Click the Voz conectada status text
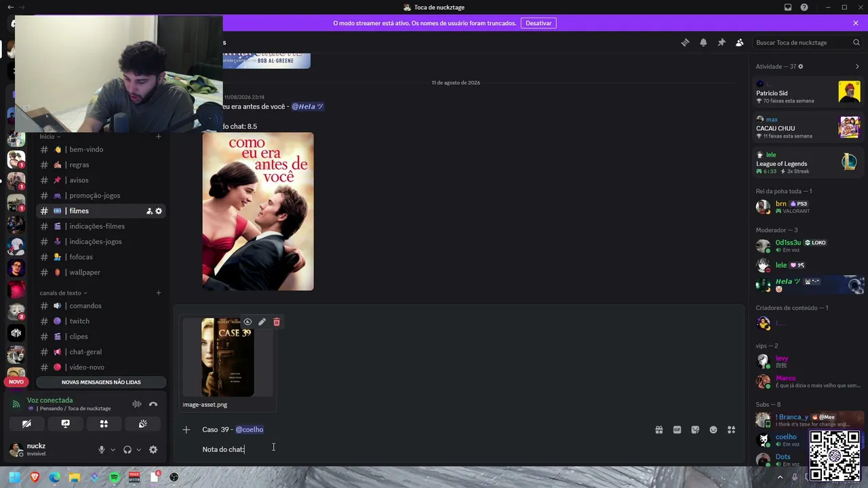The height and width of the screenshot is (488, 868). 50,401
